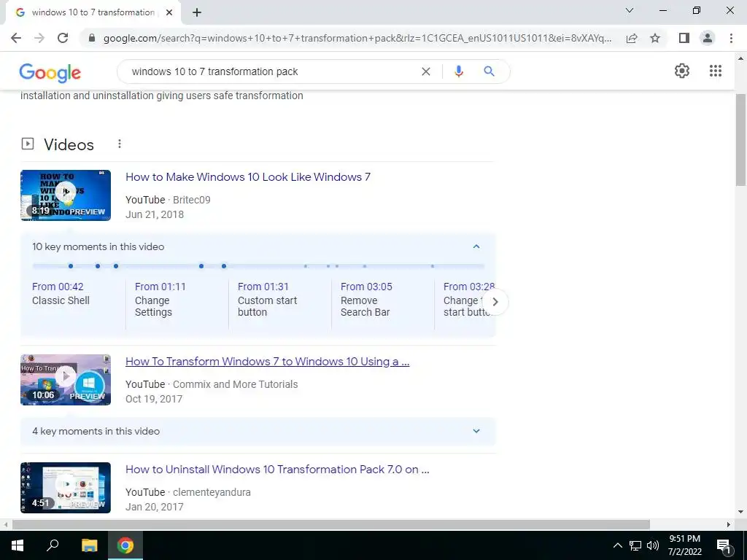Click the first key moment timeline dot
Image resolution: width=747 pixels, height=560 pixels.
pos(71,266)
